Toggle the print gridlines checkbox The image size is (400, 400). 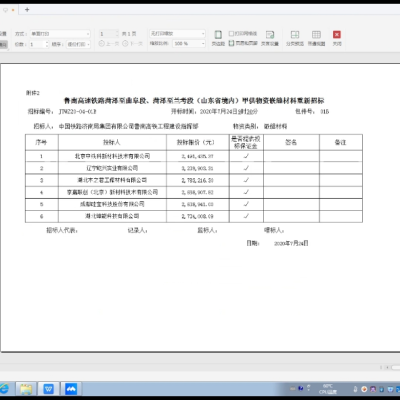(231, 34)
